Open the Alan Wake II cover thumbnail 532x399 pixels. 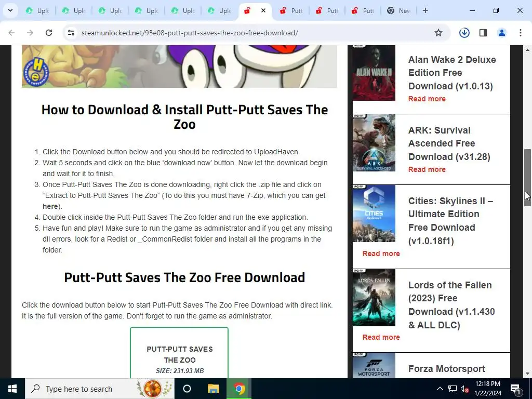coord(374,73)
